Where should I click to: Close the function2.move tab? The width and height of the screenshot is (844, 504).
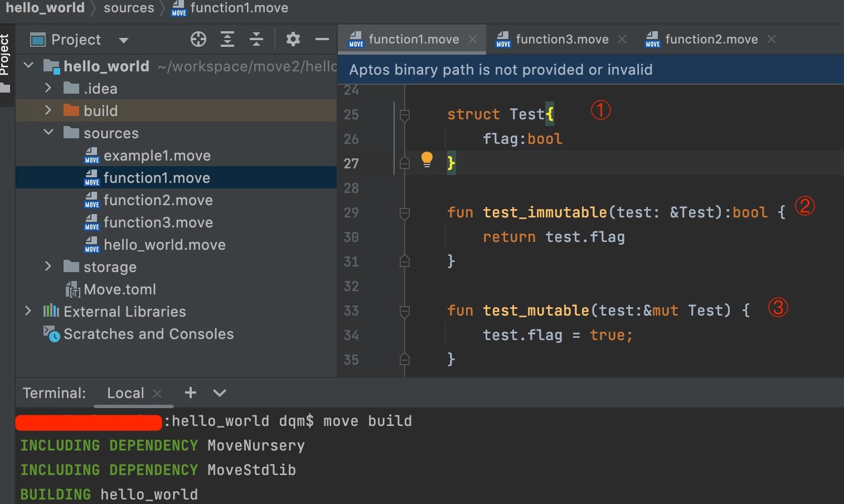(x=772, y=39)
